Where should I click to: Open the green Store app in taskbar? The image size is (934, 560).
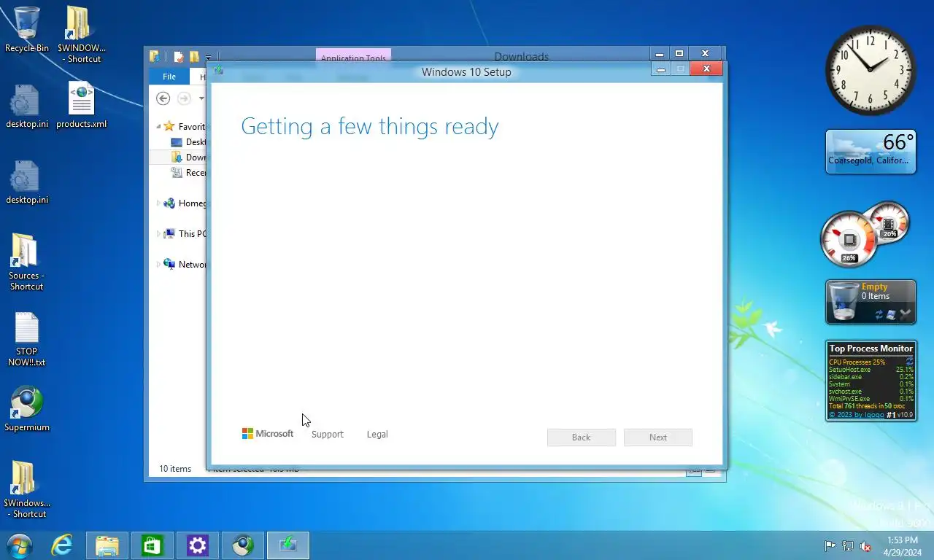[152, 545]
